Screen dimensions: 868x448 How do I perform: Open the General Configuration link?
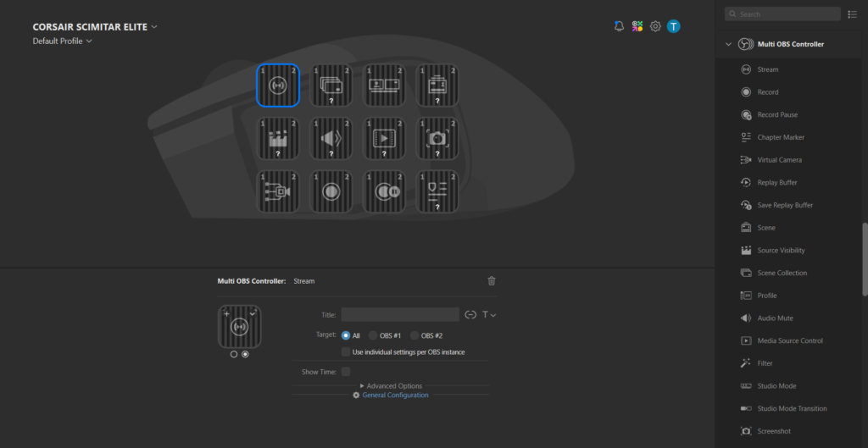click(394, 395)
